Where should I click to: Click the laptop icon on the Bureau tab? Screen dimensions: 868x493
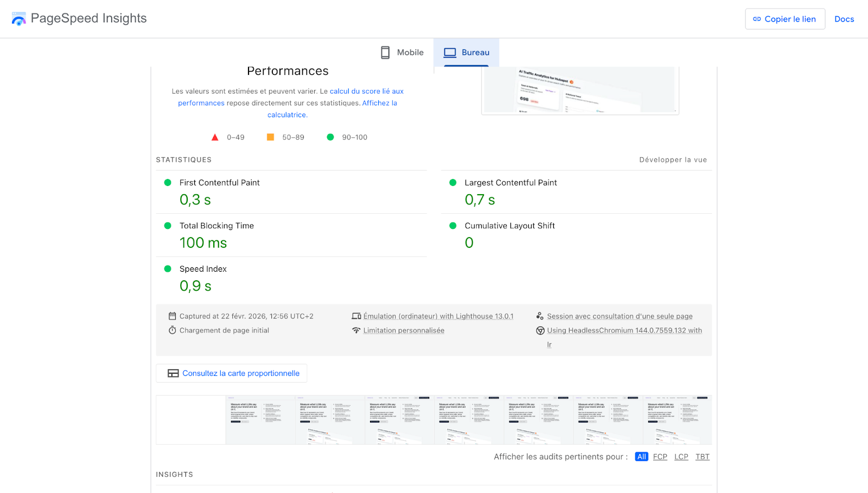(449, 52)
